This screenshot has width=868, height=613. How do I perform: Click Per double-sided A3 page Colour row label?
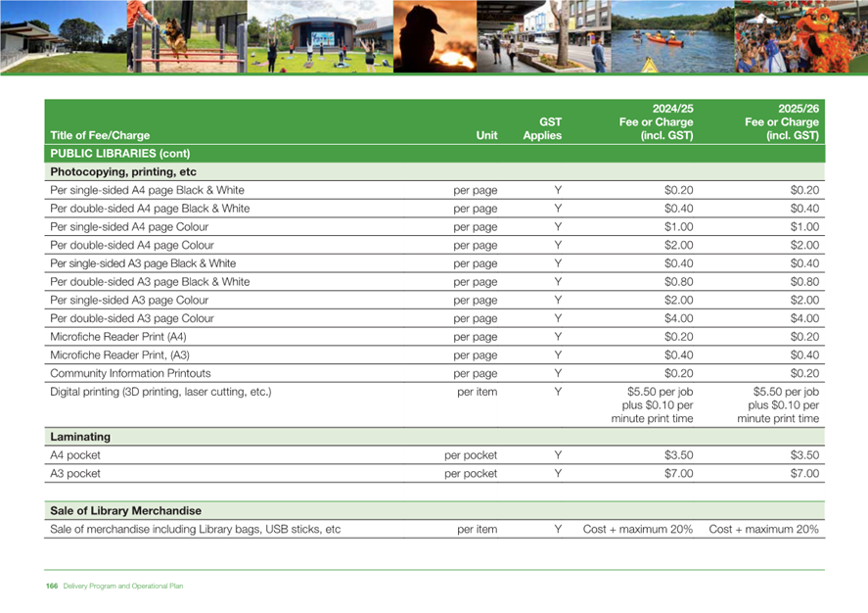pos(131,318)
